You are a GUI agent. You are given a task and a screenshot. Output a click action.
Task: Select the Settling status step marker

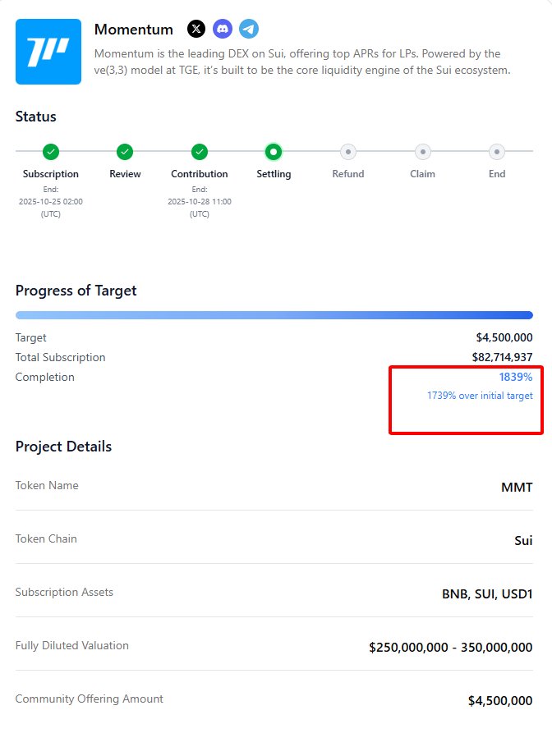pyautogui.click(x=274, y=152)
